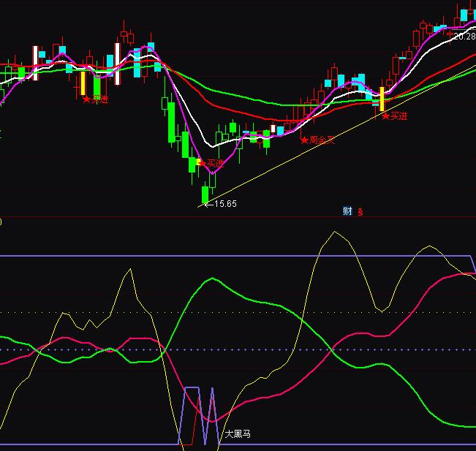Click the 大黑马 signal label
This screenshot has width=476, height=451.
click(x=238, y=434)
